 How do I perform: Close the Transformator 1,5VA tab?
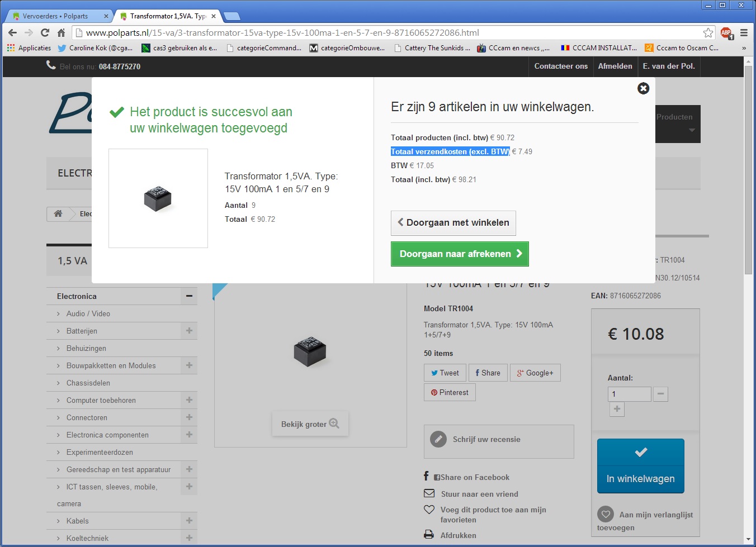214,16
